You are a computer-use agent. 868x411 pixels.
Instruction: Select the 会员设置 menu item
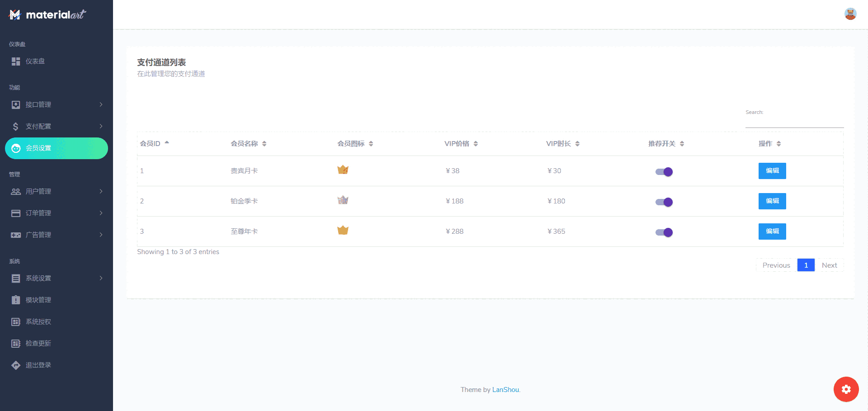pyautogui.click(x=57, y=148)
